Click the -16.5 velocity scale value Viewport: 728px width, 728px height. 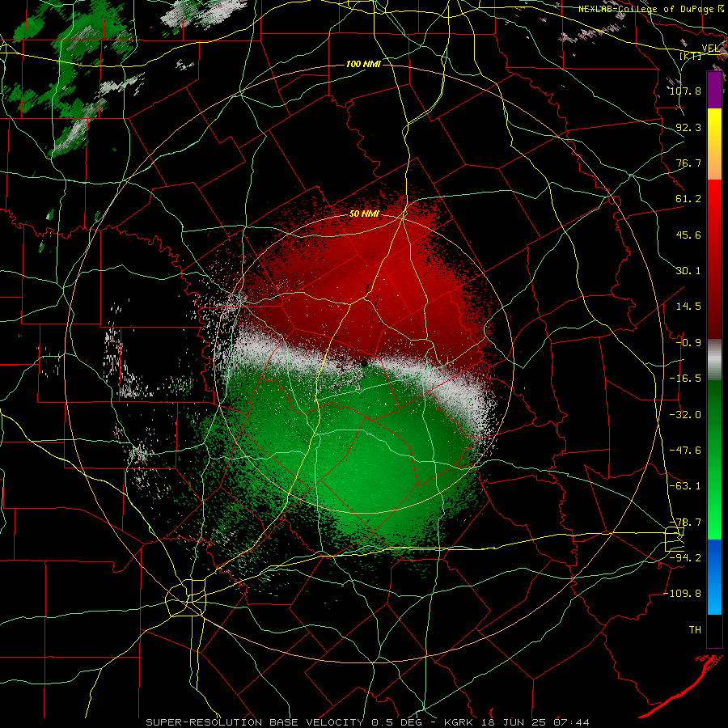click(x=685, y=379)
